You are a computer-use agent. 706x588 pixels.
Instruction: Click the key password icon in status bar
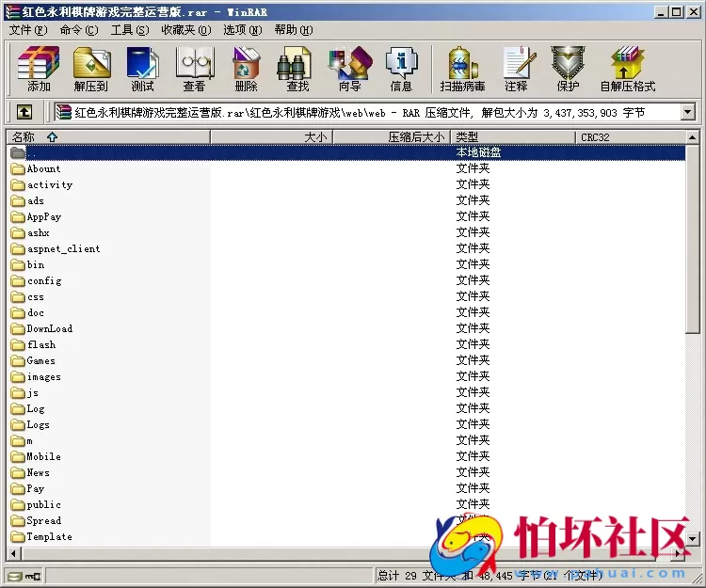(x=33, y=577)
